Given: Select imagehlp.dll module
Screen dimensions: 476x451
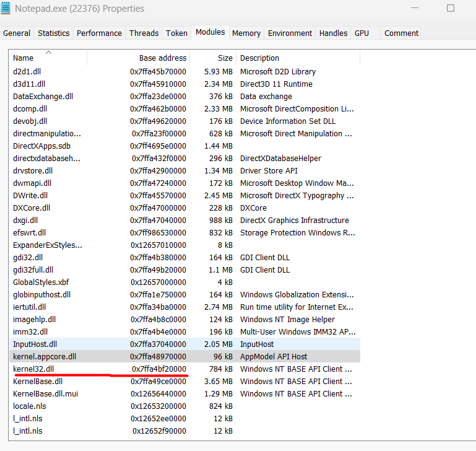Looking at the screenshot, I should point(185,320).
